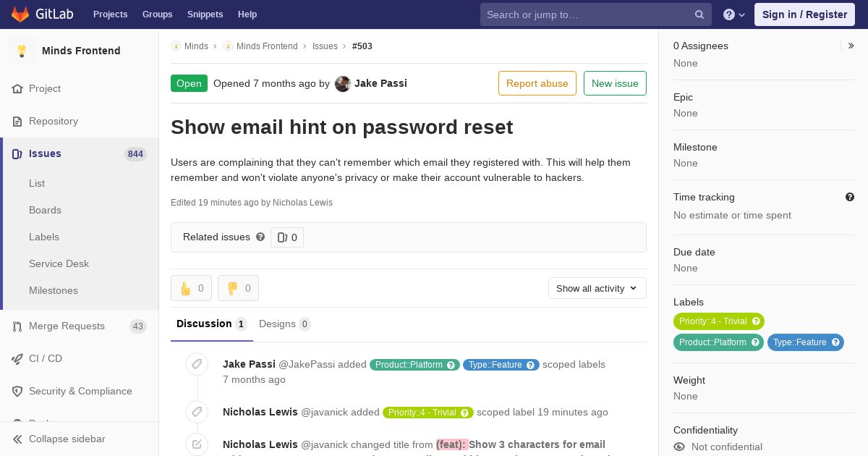The width and height of the screenshot is (868, 456).
Task: Click the GitLab fox logo
Action: click(x=20, y=14)
